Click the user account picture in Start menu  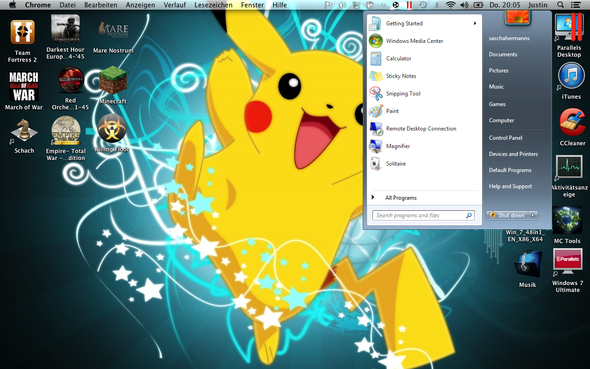click(x=517, y=17)
